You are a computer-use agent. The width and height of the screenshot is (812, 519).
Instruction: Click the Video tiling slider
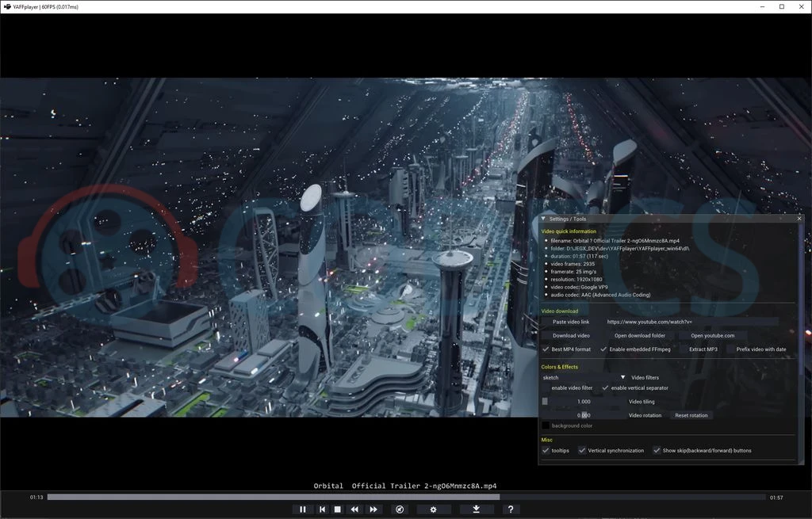[x=584, y=402]
